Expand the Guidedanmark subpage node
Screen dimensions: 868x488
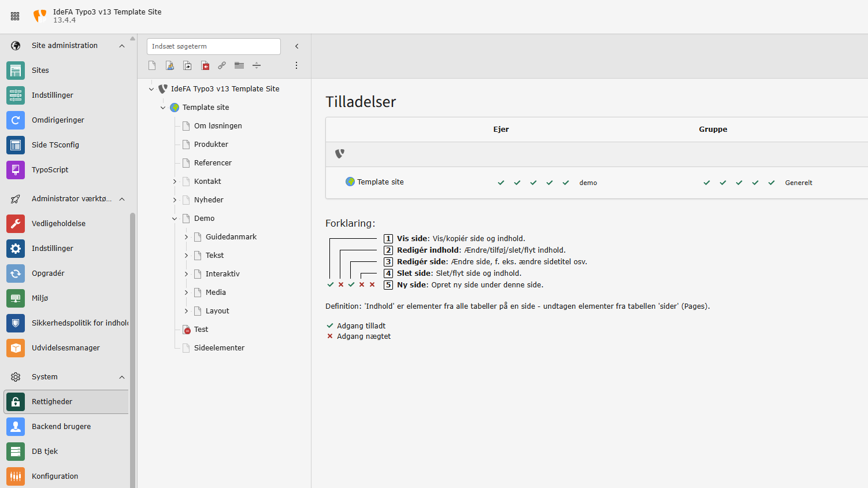[x=186, y=237]
